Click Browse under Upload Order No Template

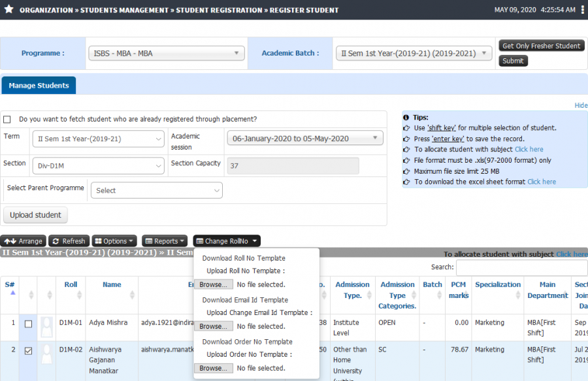pos(214,368)
